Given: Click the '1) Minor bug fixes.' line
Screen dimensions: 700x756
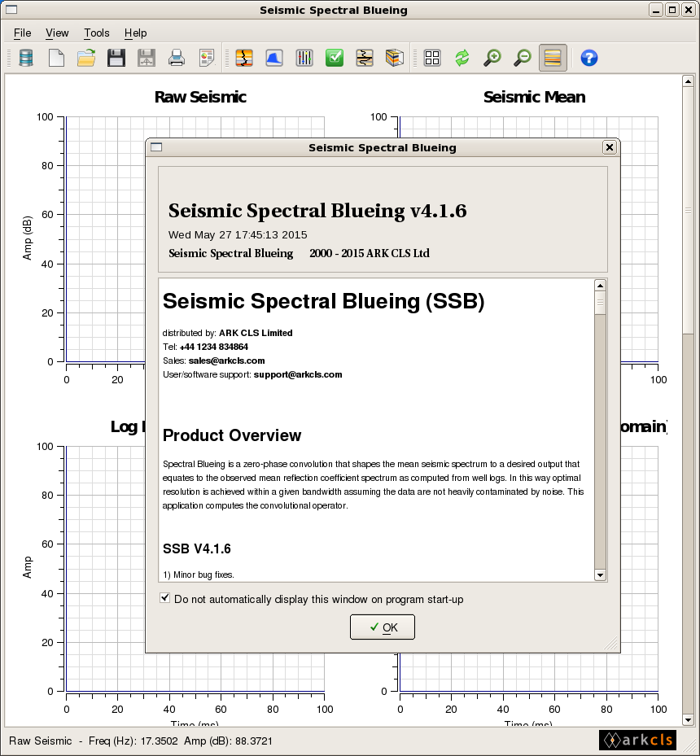Looking at the screenshot, I should 198,575.
